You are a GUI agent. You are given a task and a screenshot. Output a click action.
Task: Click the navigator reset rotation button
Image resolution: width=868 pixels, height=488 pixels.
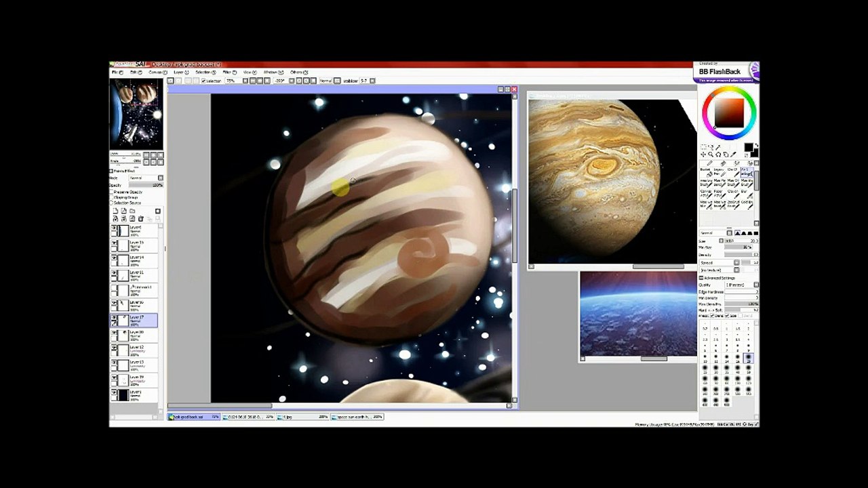tap(161, 161)
